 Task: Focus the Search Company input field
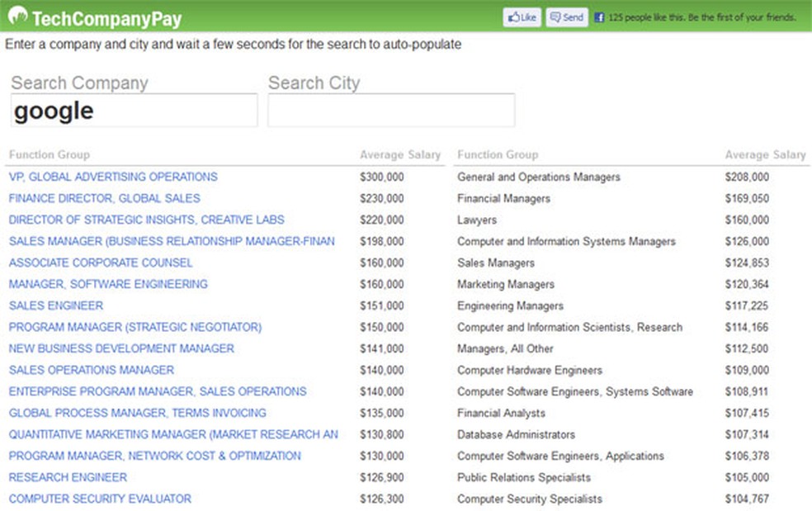point(134,111)
